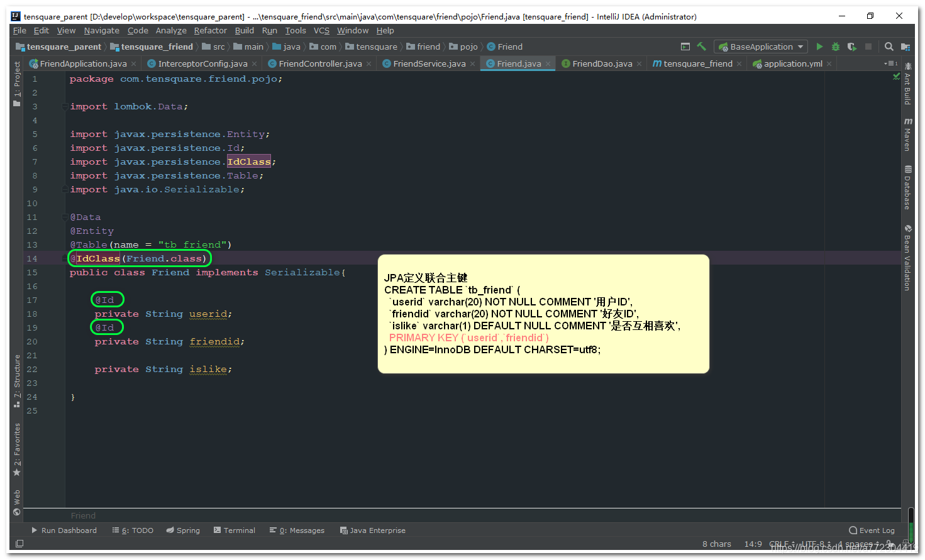Close the InterceptorConfig.java tab

click(x=254, y=63)
